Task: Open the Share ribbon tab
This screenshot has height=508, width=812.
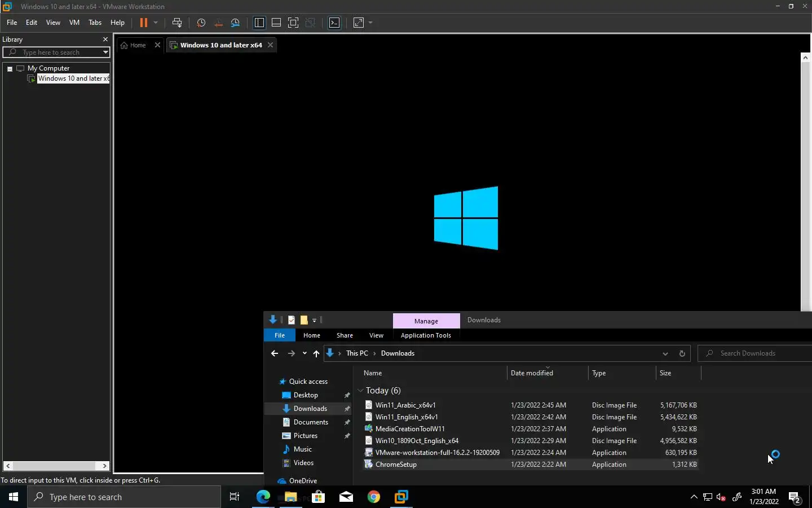Action: [345, 335]
